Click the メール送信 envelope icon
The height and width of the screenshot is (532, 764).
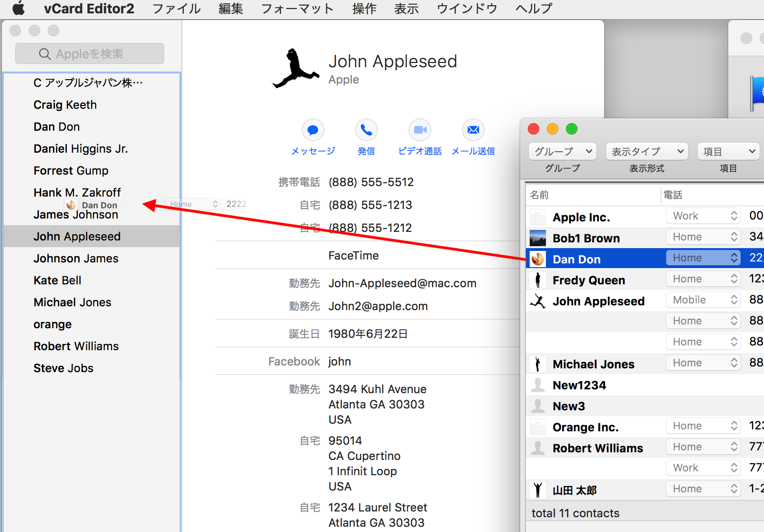click(x=473, y=130)
